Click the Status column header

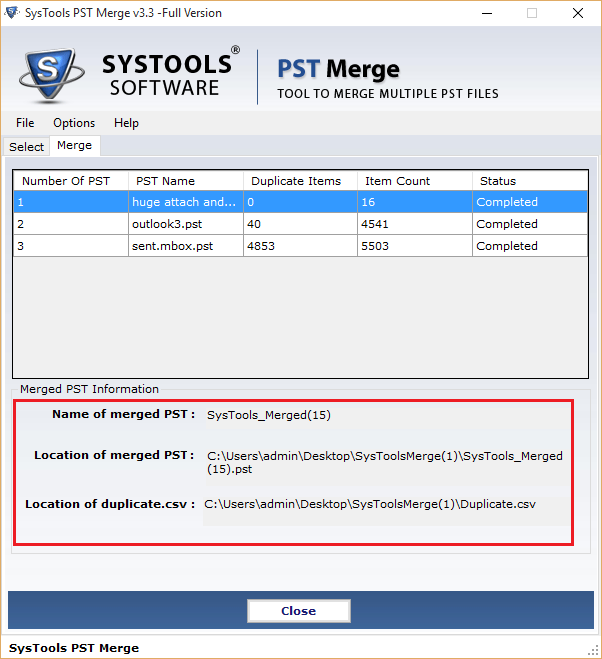pos(530,181)
